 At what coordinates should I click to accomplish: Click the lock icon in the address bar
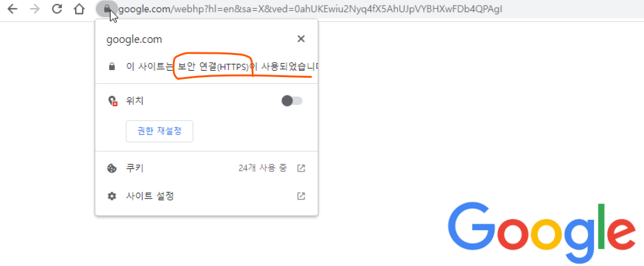tap(107, 8)
